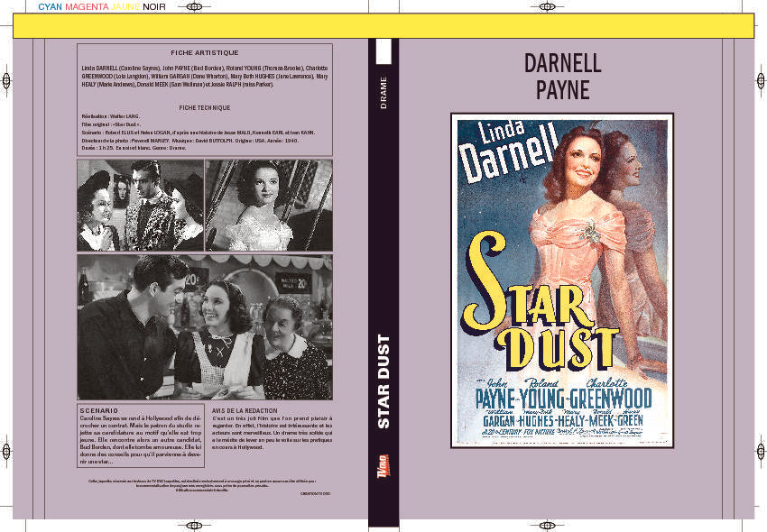
Task: Click the bottom-right registration crosshair mark
Action: pyautogui.click(x=548, y=526)
